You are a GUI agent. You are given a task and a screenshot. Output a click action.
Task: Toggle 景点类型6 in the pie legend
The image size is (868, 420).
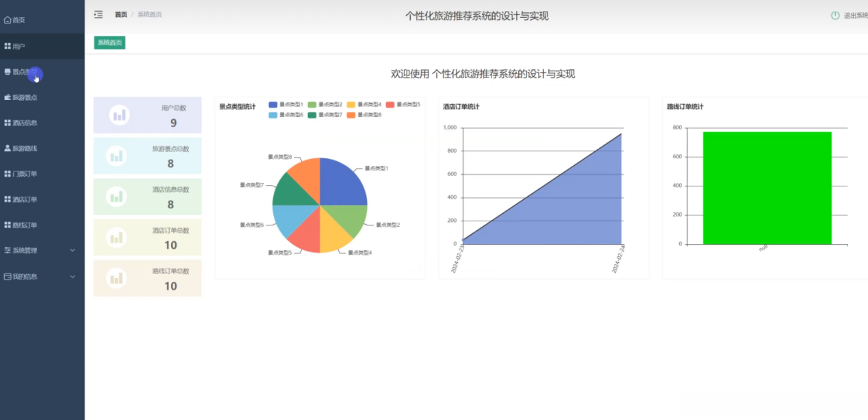286,114
